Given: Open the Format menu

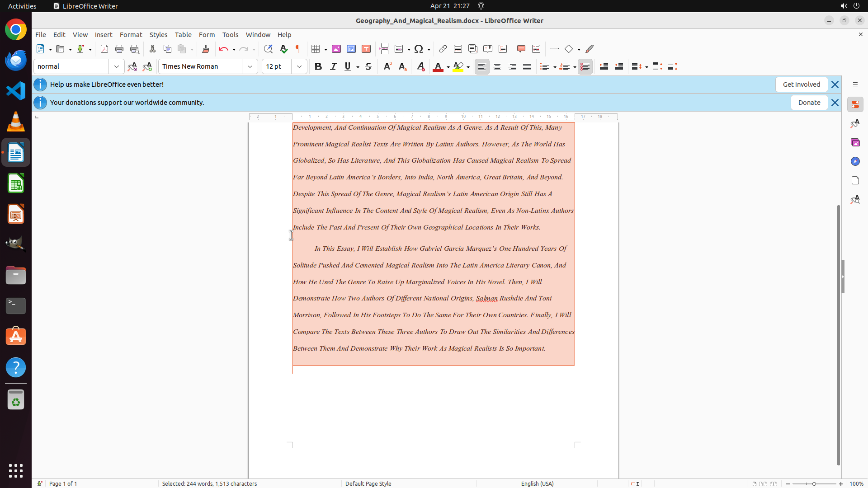Looking at the screenshot, I should tap(131, 35).
